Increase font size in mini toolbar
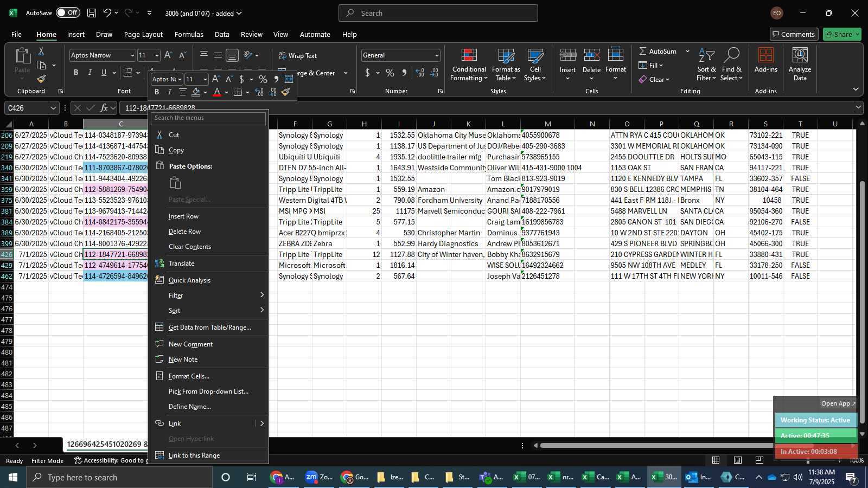868x488 pixels. (x=216, y=79)
